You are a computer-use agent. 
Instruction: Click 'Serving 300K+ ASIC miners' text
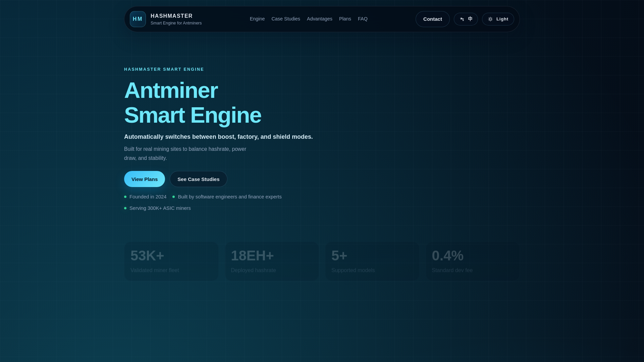(160, 208)
